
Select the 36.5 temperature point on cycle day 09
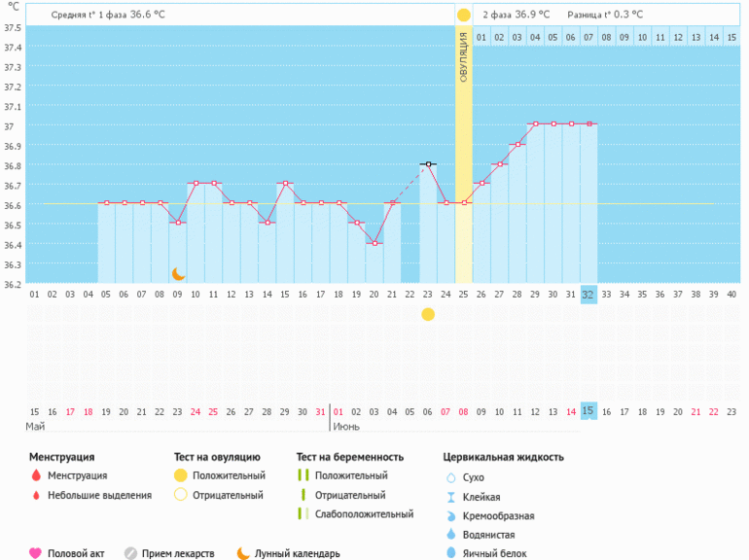tap(178, 223)
